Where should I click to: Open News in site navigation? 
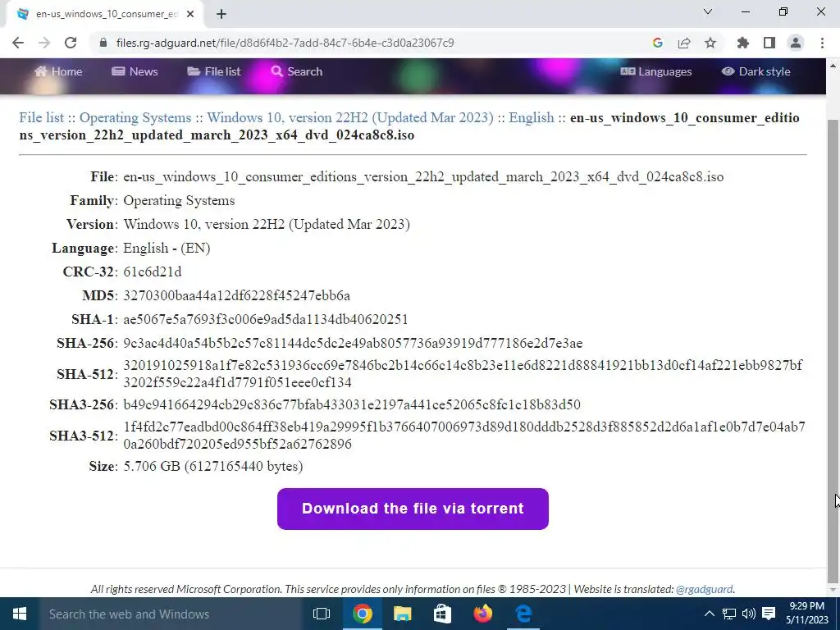click(x=135, y=71)
